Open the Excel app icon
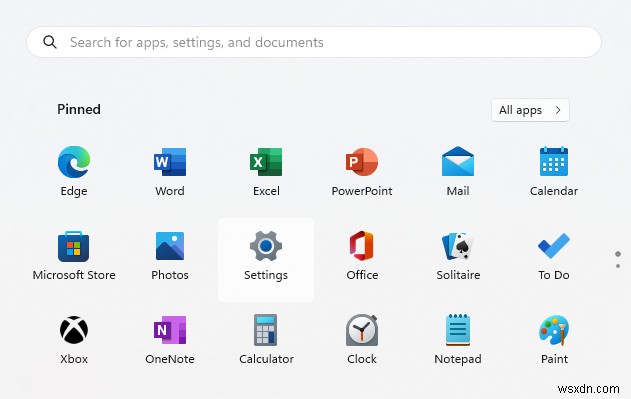Viewport: 631px width, 399px height. click(266, 162)
